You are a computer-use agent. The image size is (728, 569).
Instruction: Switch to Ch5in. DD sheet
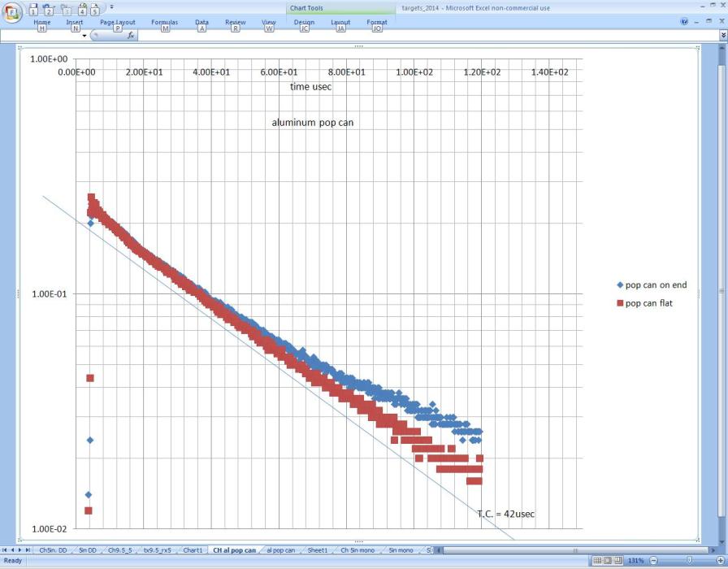53,550
